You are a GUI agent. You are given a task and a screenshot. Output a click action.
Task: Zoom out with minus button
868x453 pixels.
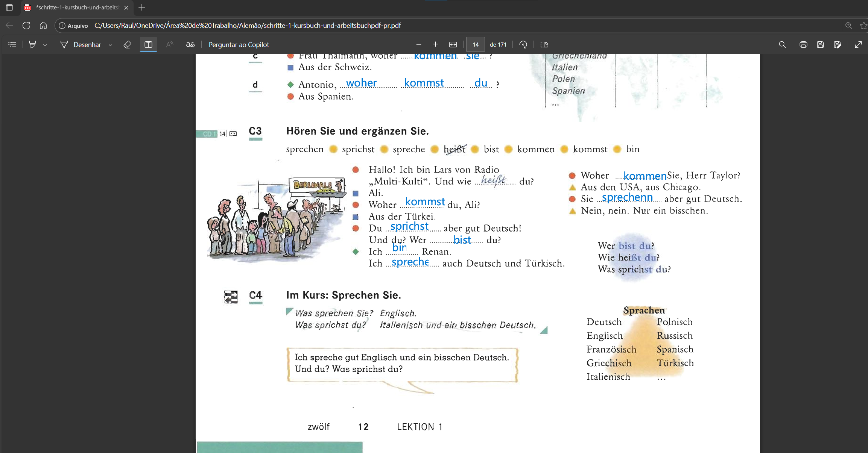[418, 44]
